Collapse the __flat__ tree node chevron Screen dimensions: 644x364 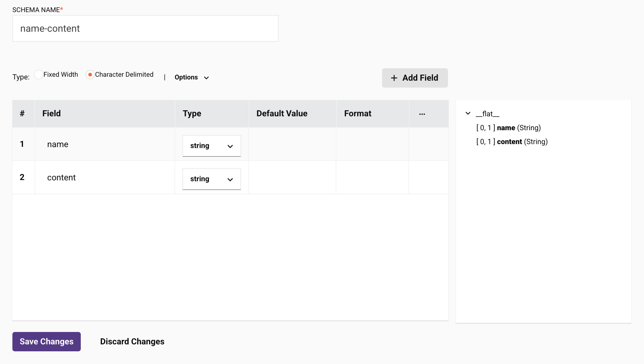point(468,113)
